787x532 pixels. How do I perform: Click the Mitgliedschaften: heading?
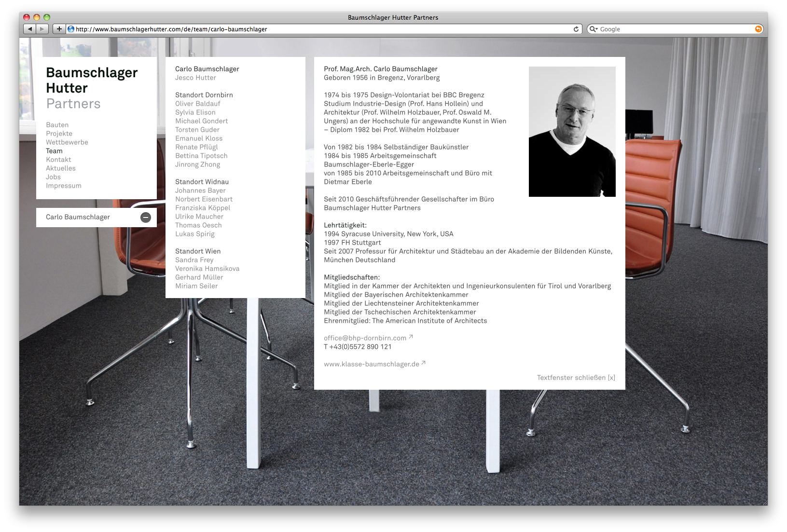click(352, 277)
